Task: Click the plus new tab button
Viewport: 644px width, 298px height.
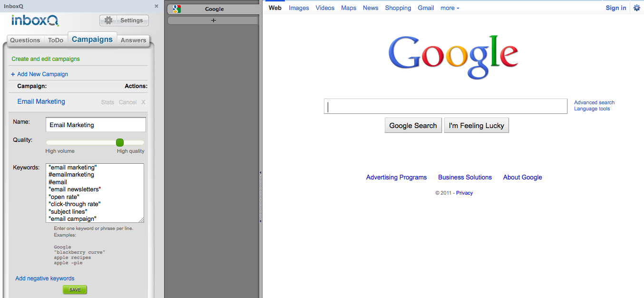Action: 213,20
